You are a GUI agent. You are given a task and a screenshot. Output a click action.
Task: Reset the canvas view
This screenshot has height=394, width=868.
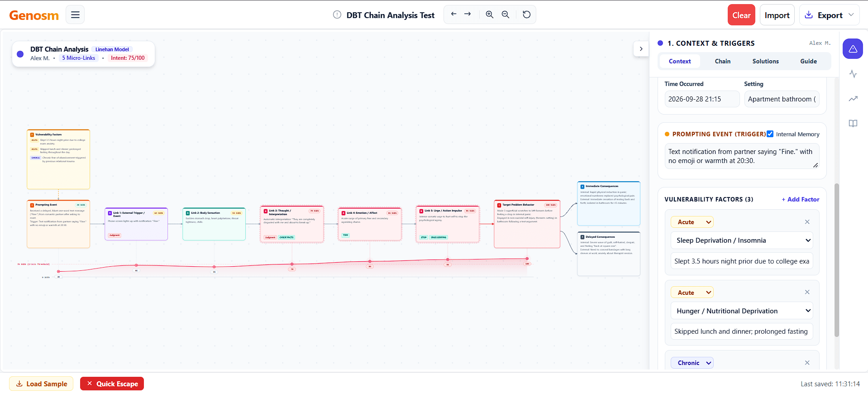click(527, 14)
